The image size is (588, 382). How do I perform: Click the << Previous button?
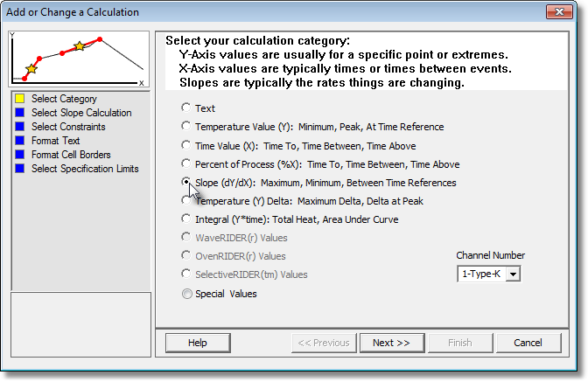323,343
